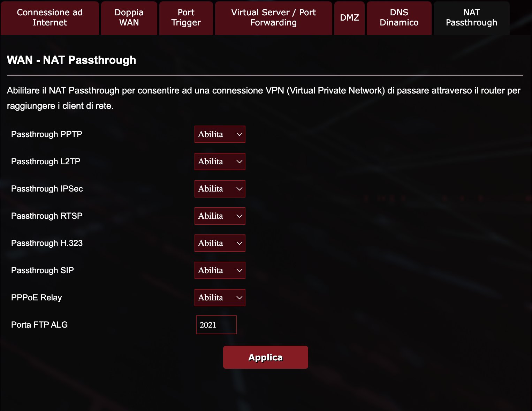The image size is (532, 411).
Task: Click the chevron arrow of PPPoE Relay select
Action: click(x=239, y=298)
